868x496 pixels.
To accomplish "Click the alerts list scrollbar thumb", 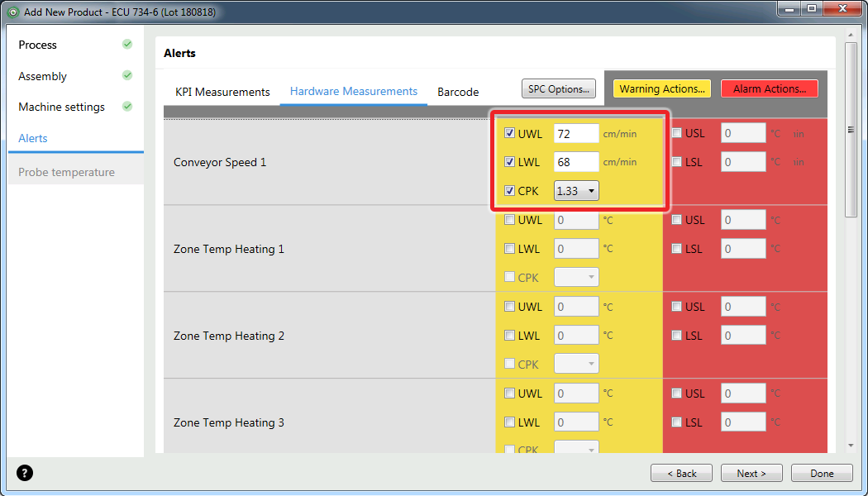I will (x=851, y=130).
